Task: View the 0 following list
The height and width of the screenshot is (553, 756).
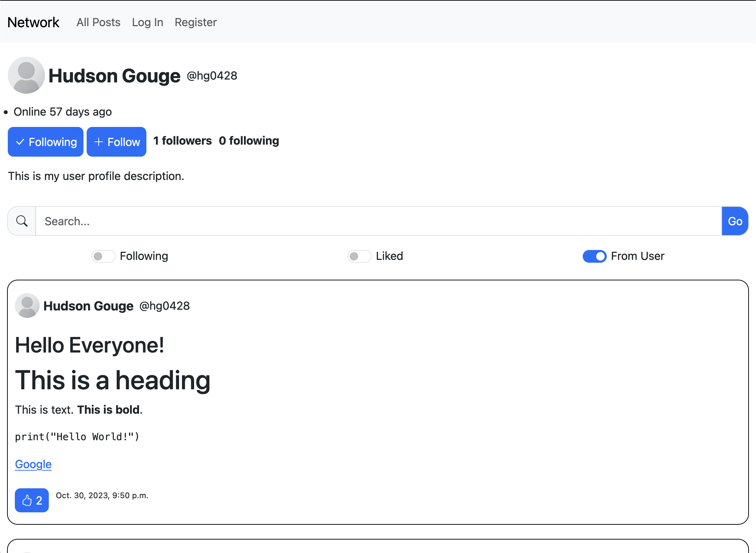Action: [249, 141]
